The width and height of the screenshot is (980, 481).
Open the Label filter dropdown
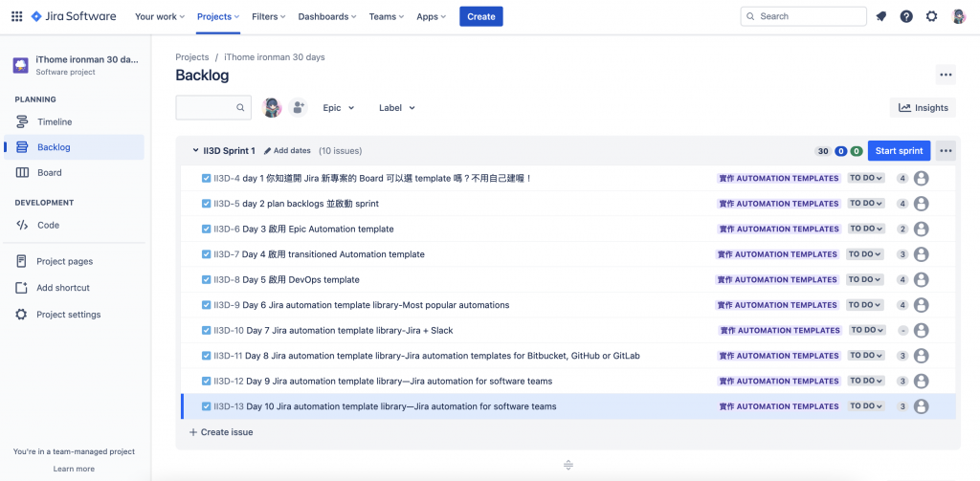pyautogui.click(x=397, y=107)
